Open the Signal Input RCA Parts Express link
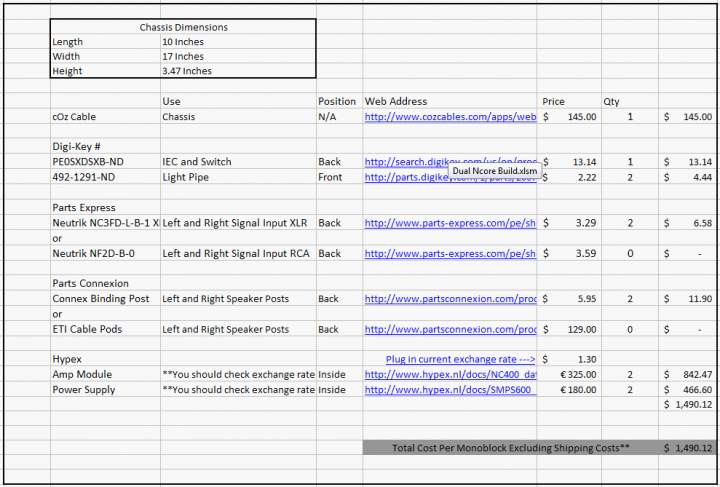This screenshot has width=720, height=487. [x=450, y=253]
